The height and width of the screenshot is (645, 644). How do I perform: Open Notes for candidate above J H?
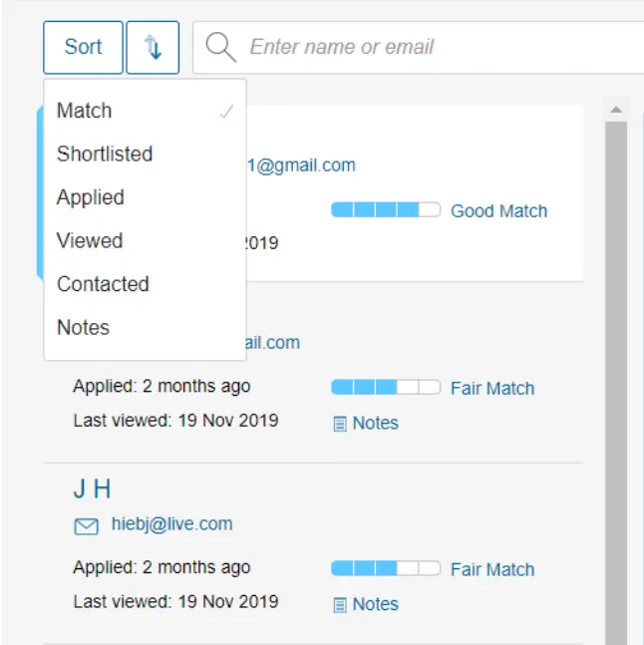(x=376, y=423)
